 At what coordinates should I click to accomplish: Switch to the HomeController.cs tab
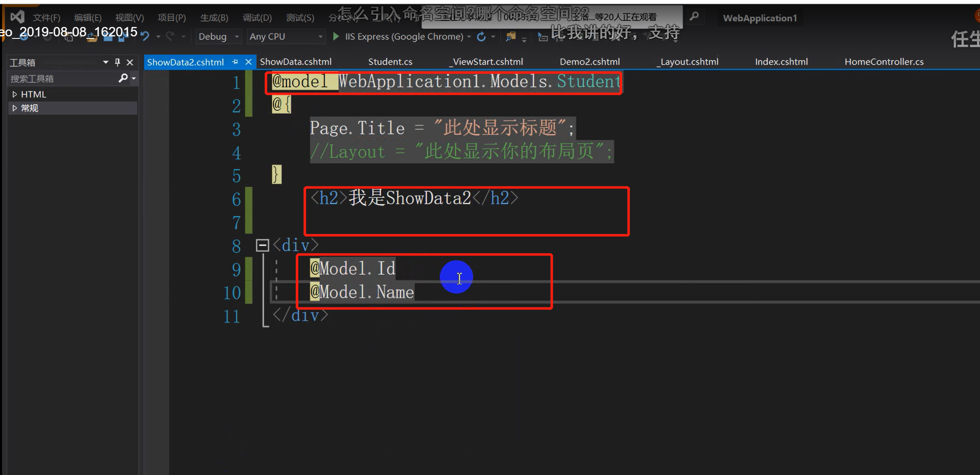(884, 62)
